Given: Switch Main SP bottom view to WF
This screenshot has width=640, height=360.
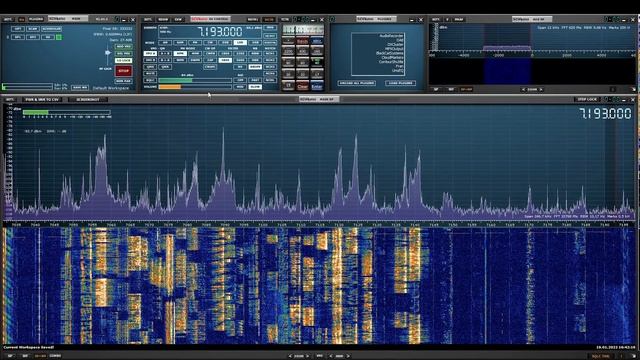Looking at the screenshot, I should [x=25, y=356].
